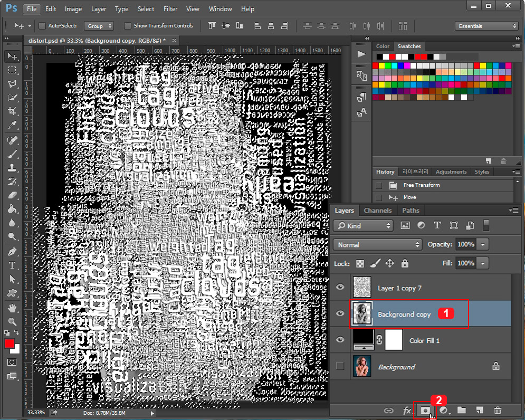Click Opacity 100% value field
This screenshot has width=525, height=420.
tap(466, 244)
